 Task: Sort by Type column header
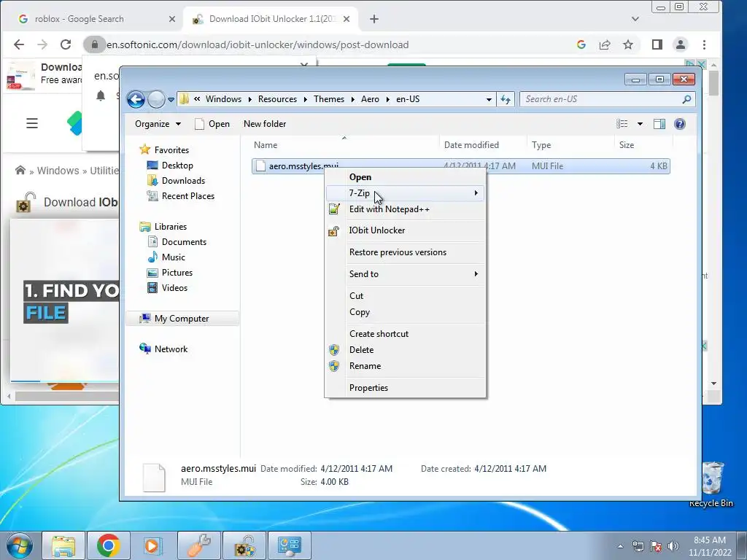(x=570, y=145)
